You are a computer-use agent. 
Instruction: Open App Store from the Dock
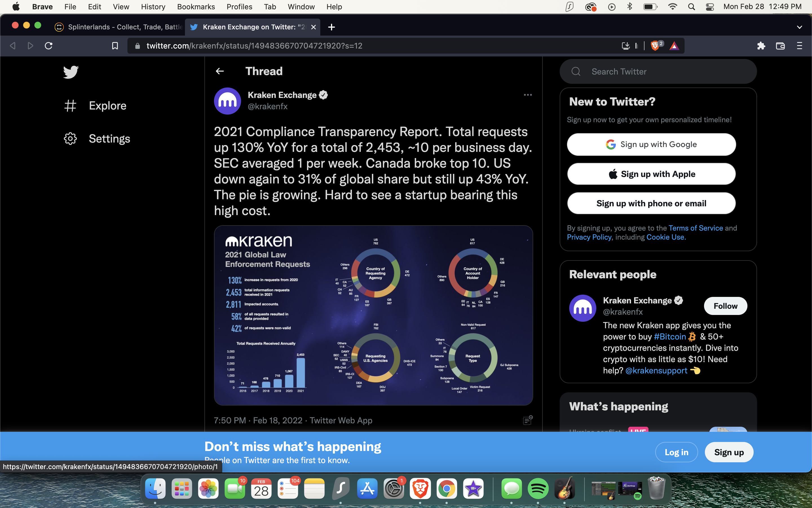(367, 489)
